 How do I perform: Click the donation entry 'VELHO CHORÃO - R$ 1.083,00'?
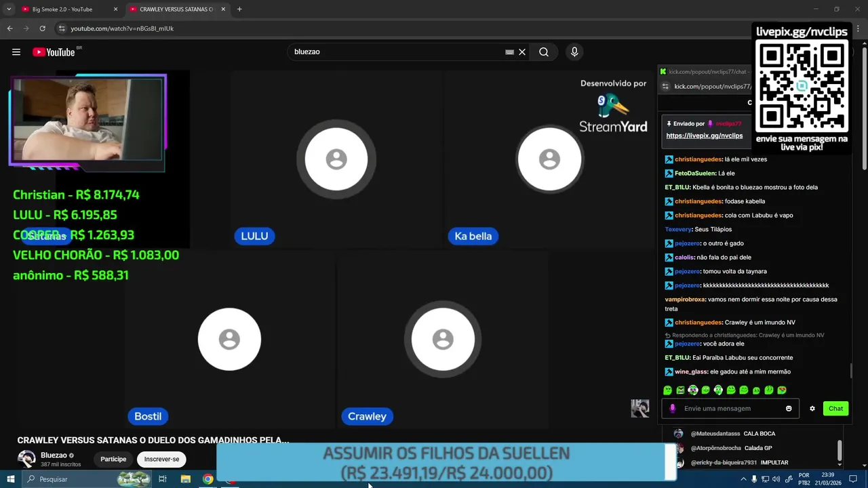tap(96, 255)
